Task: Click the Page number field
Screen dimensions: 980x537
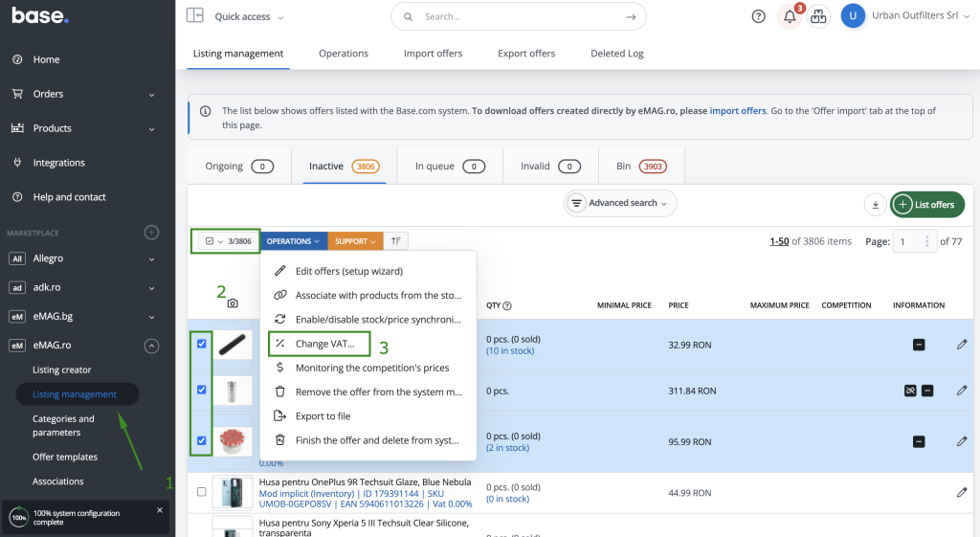Action: point(914,241)
